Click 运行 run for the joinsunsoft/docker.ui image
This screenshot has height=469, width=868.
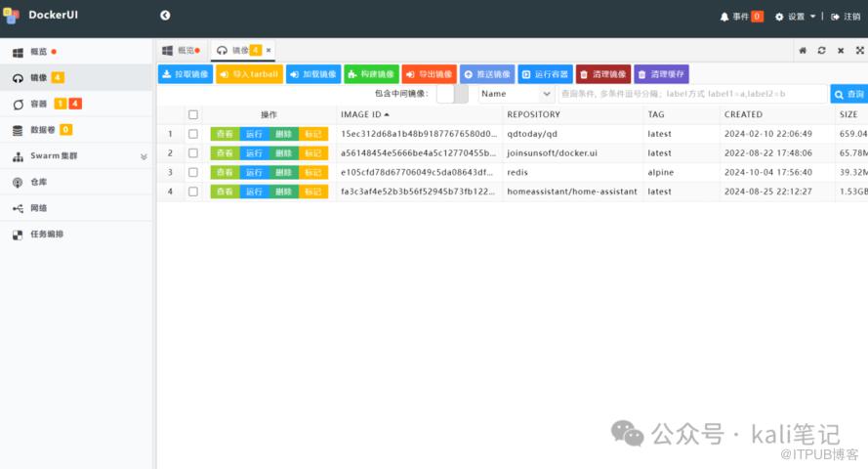tap(254, 153)
